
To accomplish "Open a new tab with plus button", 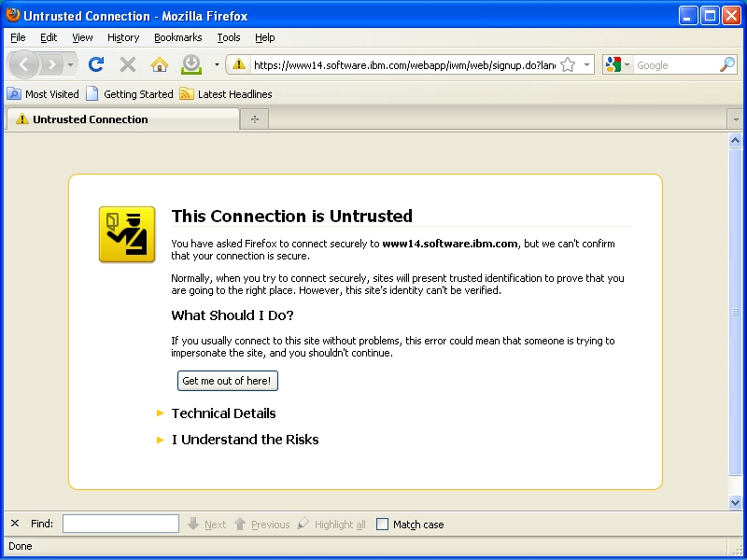I will pos(253,119).
